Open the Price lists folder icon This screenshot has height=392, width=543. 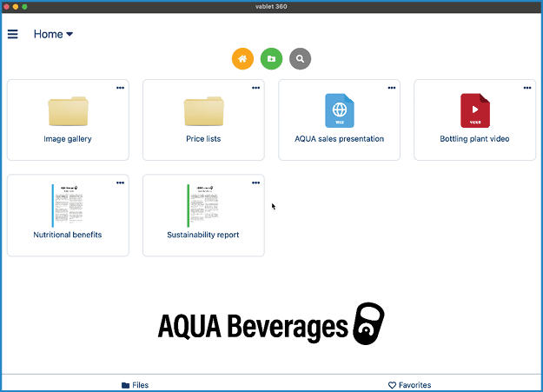[x=204, y=111]
